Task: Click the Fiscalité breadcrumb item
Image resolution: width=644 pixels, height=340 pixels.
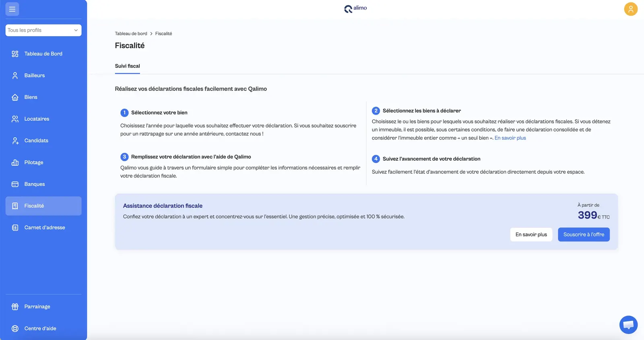Action: pos(163,34)
